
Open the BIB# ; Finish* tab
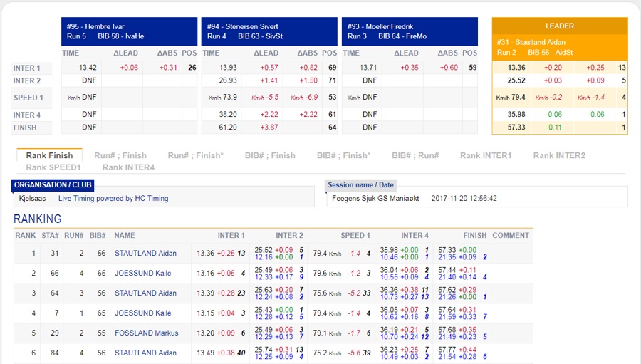click(343, 155)
